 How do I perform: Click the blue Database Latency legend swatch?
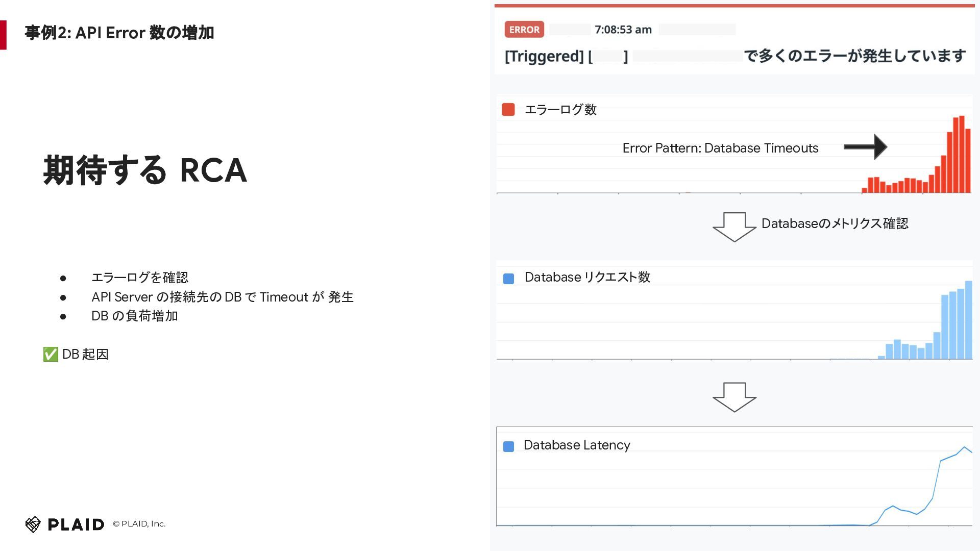[x=508, y=446]
